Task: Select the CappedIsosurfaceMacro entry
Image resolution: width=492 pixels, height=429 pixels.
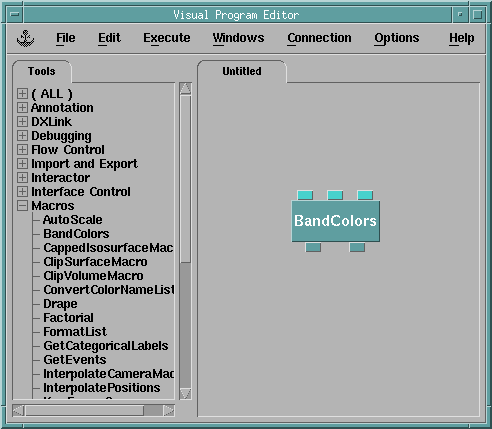Action: point(108,248)
